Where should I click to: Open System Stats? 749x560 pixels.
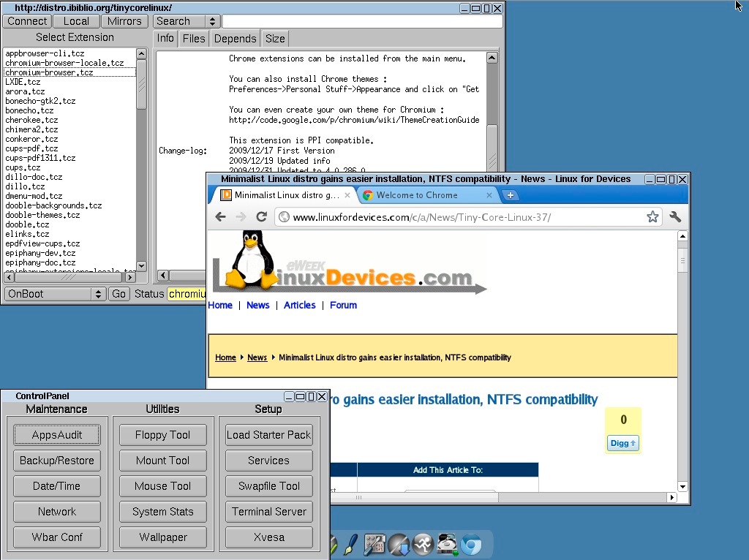pos(163,512)
